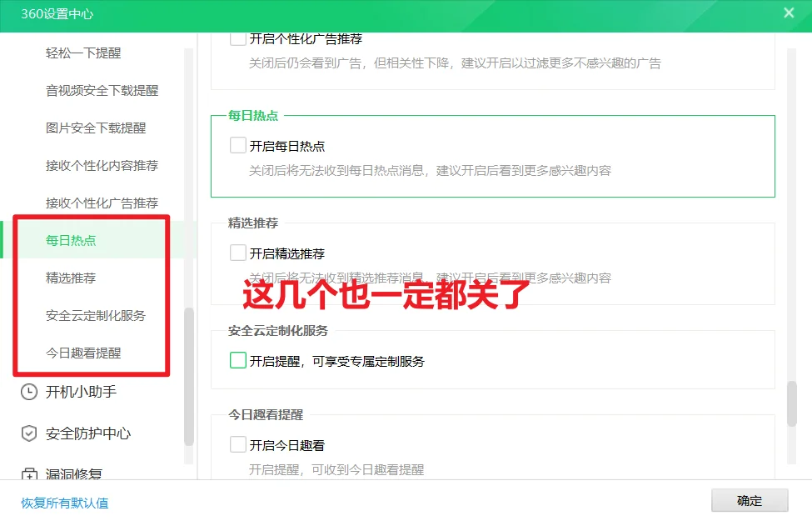Open 接收个性化广告推荐 sidebar item
Image resolution: width=812 pixels, height=521 pixels.
tap(102, 203)
